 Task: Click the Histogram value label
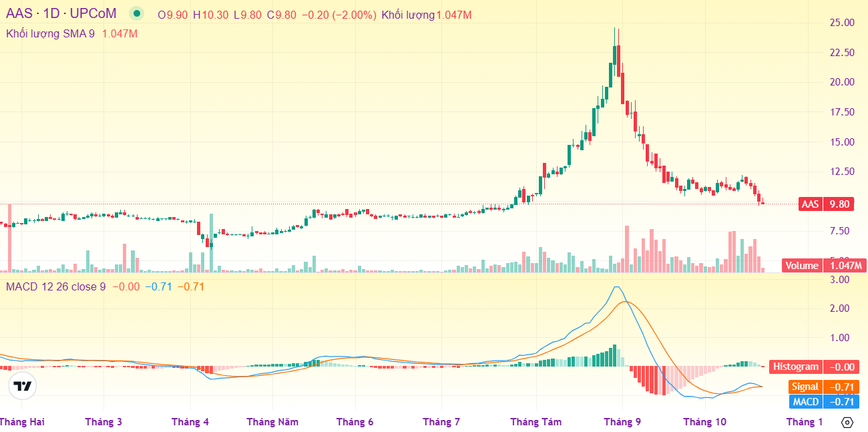point(814,367)
